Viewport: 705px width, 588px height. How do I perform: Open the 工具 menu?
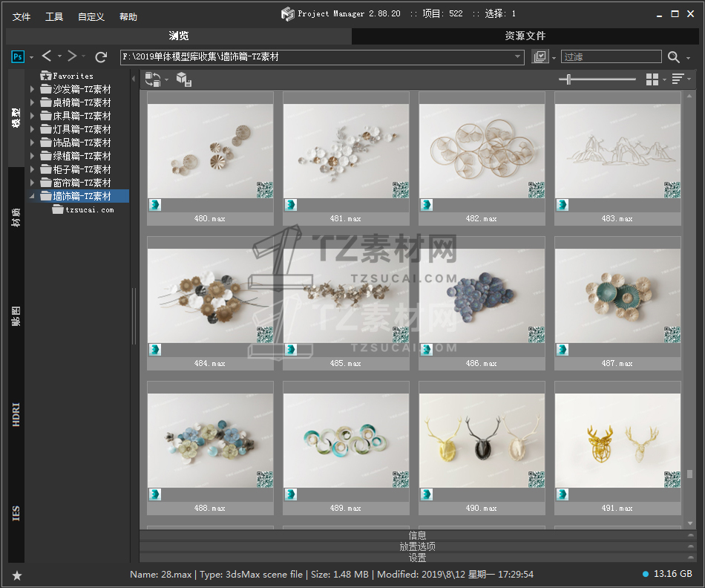click(54, 16)
